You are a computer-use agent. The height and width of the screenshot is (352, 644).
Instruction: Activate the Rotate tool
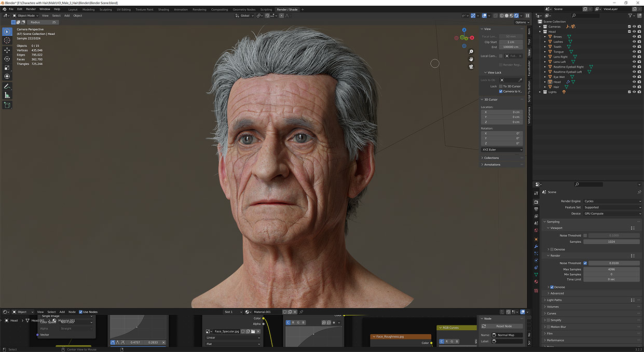pos(7,59)
